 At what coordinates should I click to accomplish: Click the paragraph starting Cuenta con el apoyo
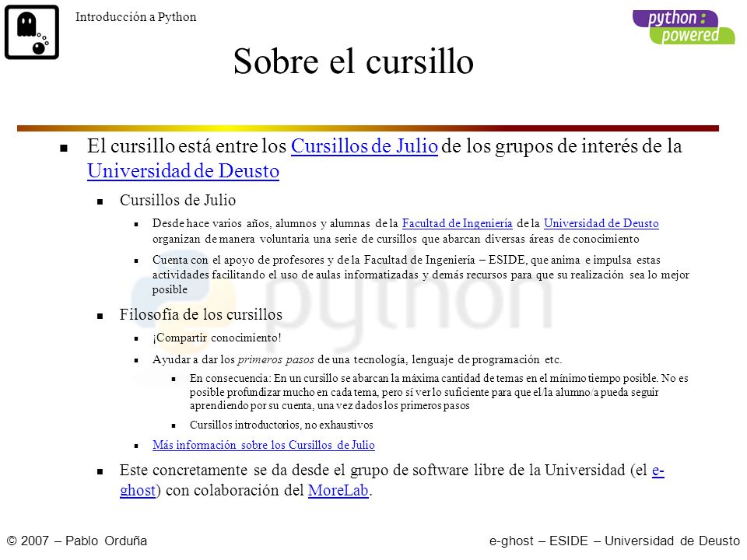(421, 275)
